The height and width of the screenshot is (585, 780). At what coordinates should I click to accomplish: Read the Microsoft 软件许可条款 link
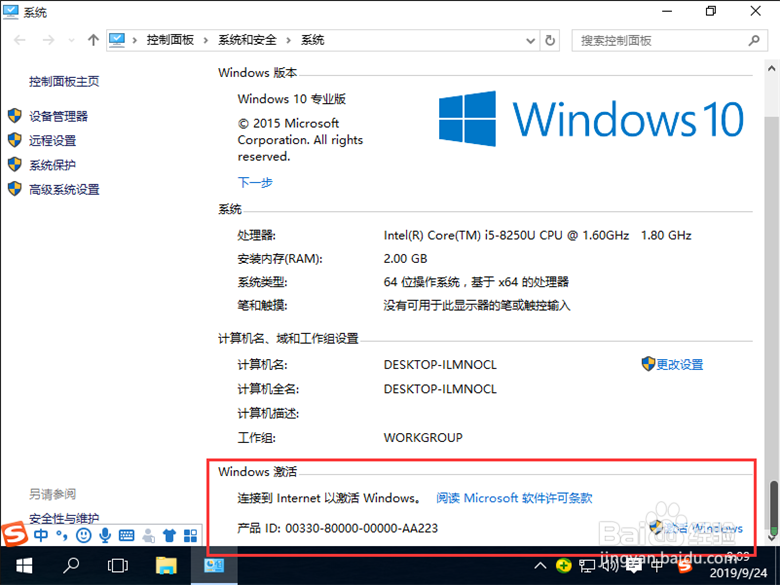click(x=514, y=498)
